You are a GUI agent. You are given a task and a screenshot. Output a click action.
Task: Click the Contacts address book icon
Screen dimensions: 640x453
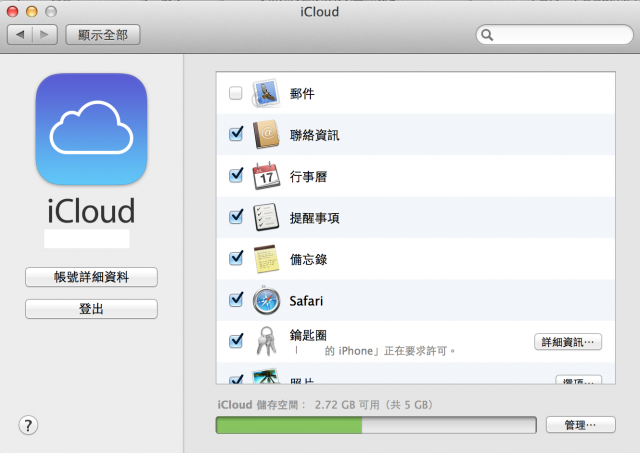(x=266, y=134)
